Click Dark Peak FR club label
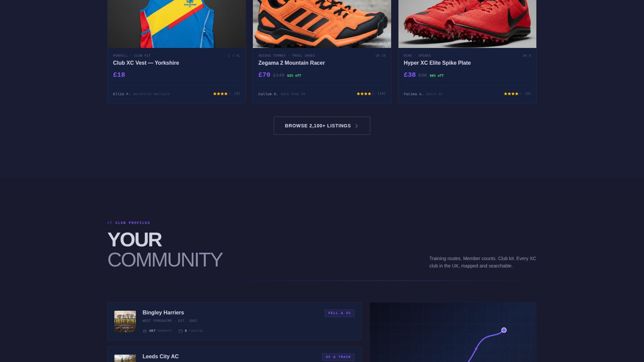This screenshot has height=362, width=644. coord(293,94)
